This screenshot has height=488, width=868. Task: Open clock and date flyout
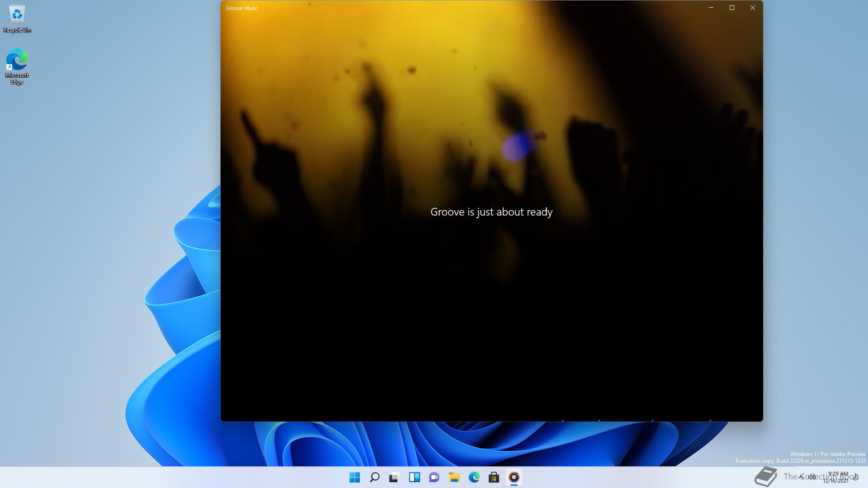tap(836, 477)
